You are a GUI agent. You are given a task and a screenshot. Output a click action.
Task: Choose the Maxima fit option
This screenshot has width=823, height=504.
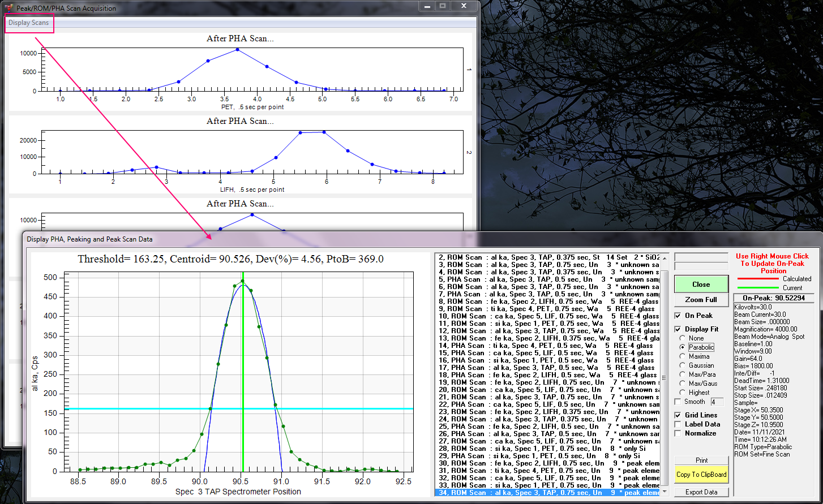coord(682,356)
